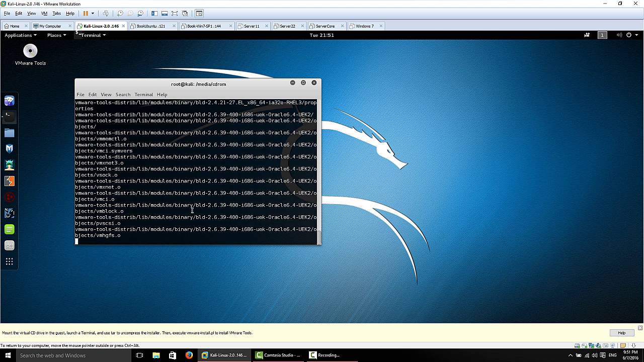This screenshot has width=644, height=362.
Task: Open Firefox from the Windows taskbar
Action: pos(189,355)
